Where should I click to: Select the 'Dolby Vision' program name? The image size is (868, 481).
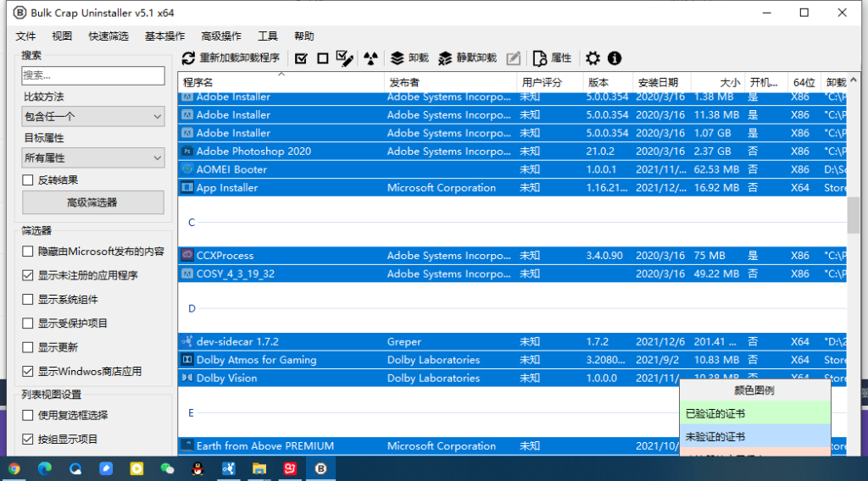(227, 379)
